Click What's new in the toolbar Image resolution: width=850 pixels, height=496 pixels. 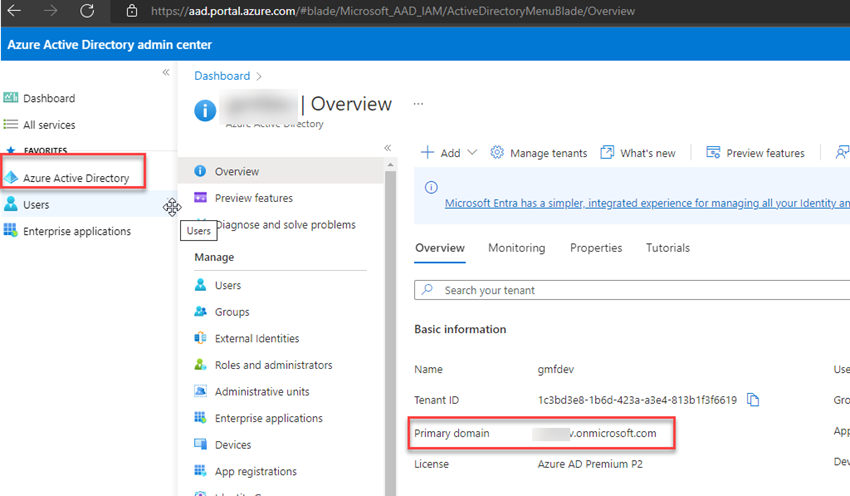638,153
